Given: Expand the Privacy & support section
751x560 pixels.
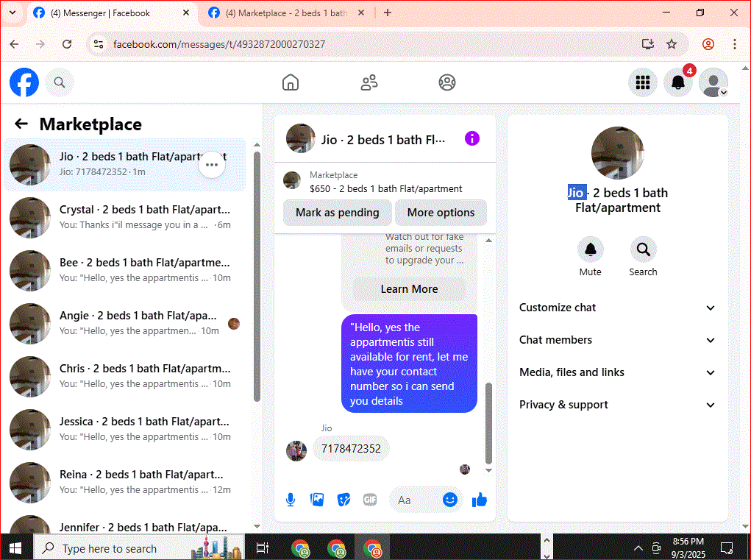Looking at the screenshot, I should coord(617,405).
